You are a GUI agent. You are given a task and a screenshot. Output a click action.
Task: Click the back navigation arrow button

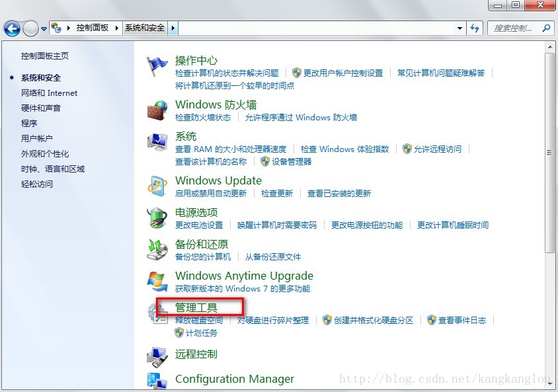click(12, 28)
